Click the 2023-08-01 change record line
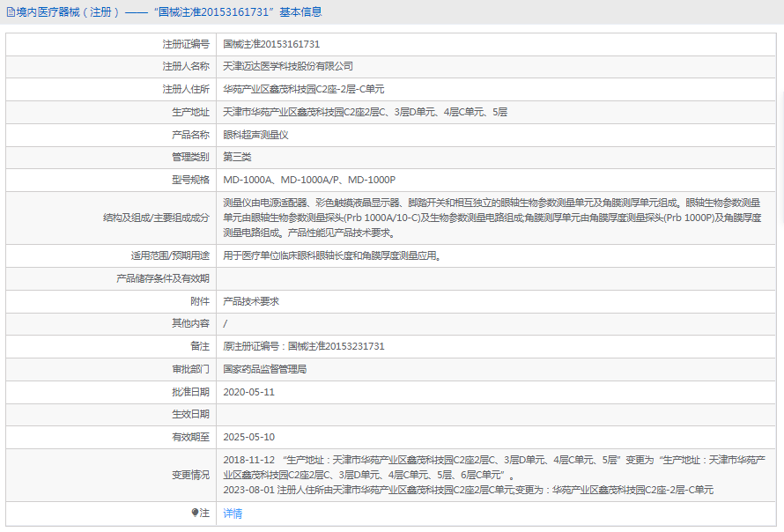Screen dimensions: 784x532 pyautogui.click(x=468, y=490)
